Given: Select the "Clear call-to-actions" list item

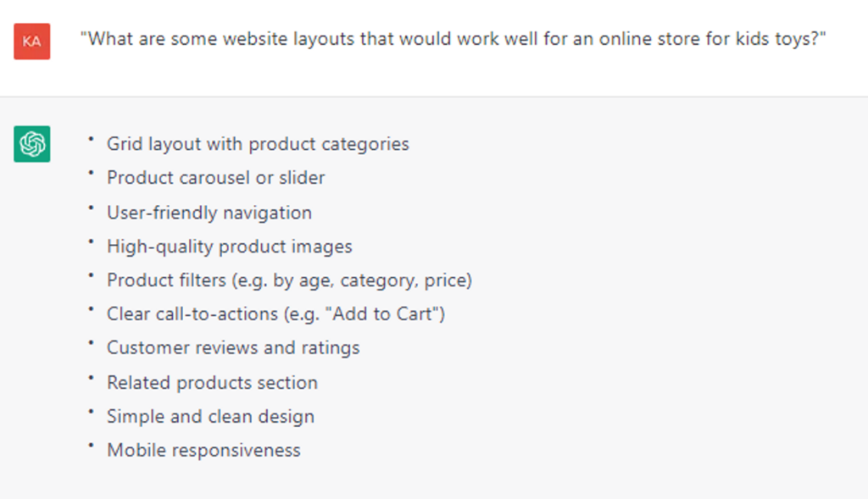Looking at the screenshot, I should tap(275, 314).
